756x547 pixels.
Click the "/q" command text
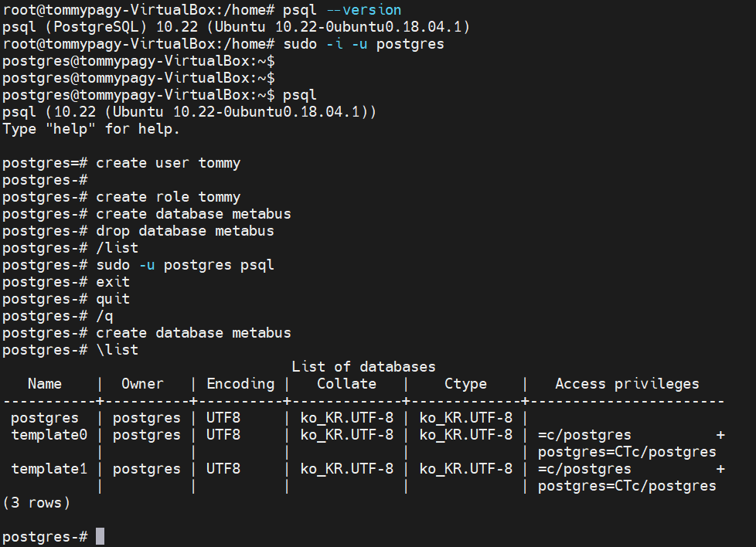point(104,316)
